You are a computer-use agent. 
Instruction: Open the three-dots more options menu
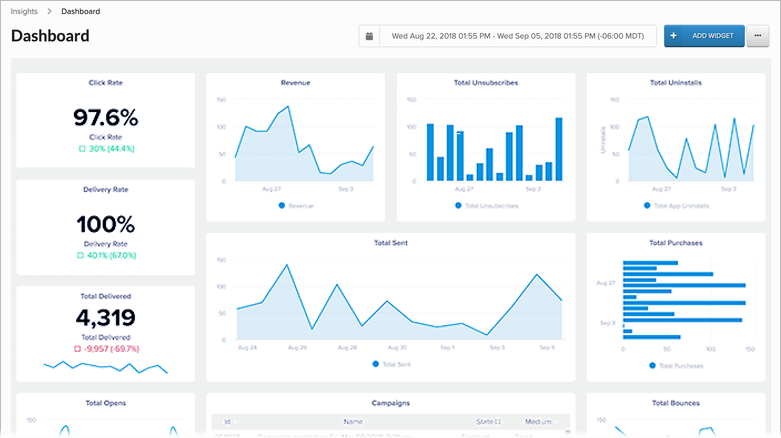pos(758,36)
